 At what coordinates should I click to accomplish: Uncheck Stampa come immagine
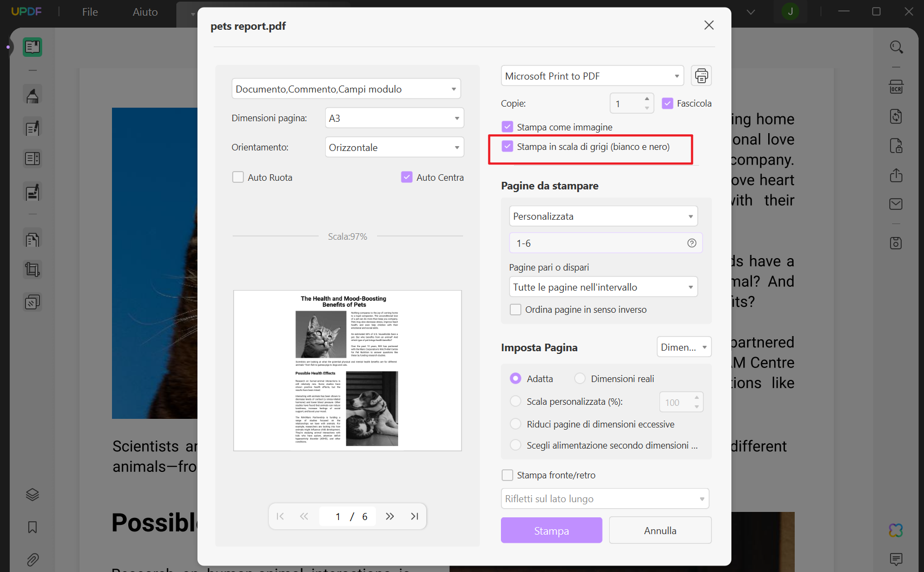[x=507, y=127]
